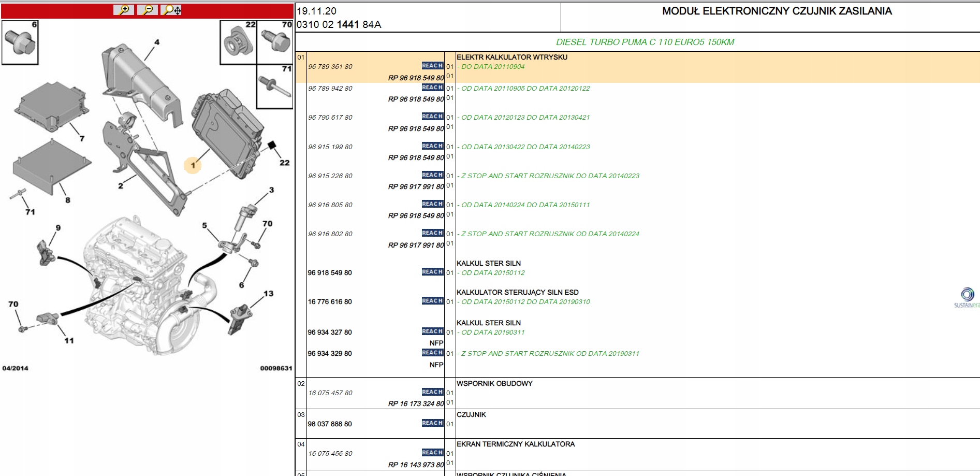Click part number 96 916 805 80

pos(330,205)
